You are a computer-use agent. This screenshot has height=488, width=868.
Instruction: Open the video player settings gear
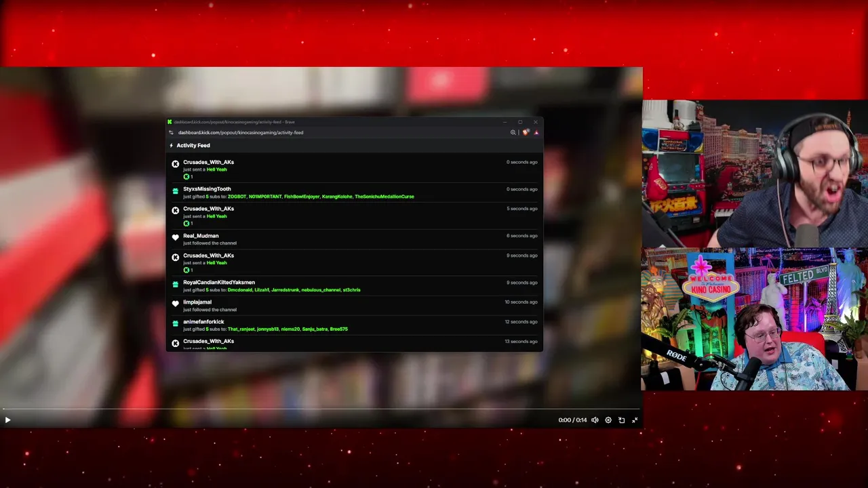point(608,420)
